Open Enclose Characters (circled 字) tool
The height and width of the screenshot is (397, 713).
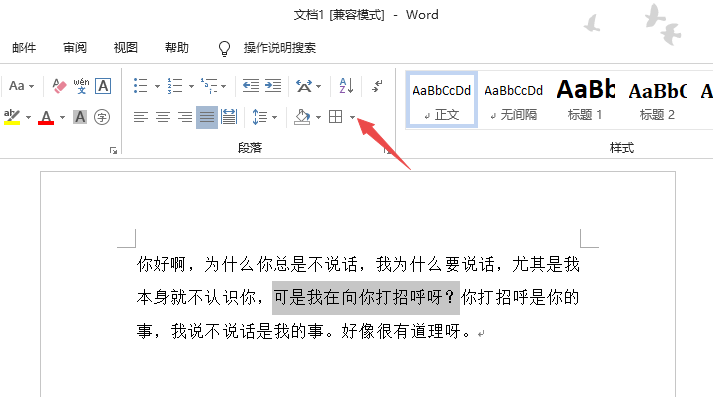(x=102, y=117)
